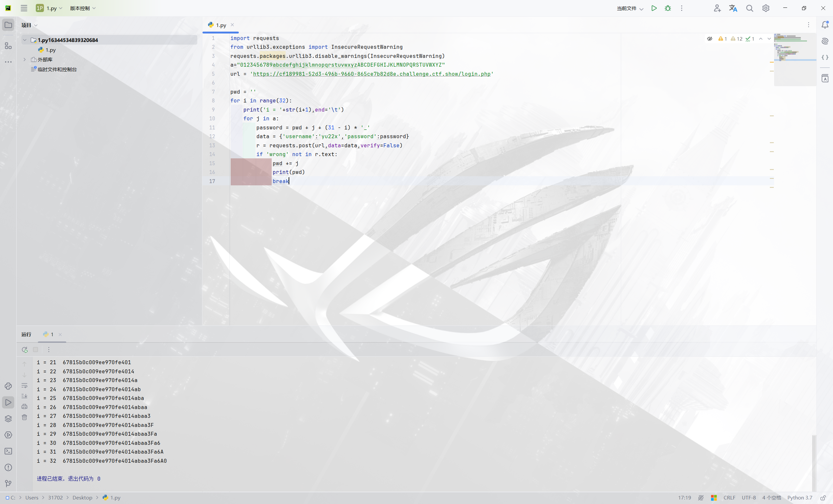The width and height of the screenshot is (833, 504).
Task: Open the Terminal tool window icon
Action: 8,451
